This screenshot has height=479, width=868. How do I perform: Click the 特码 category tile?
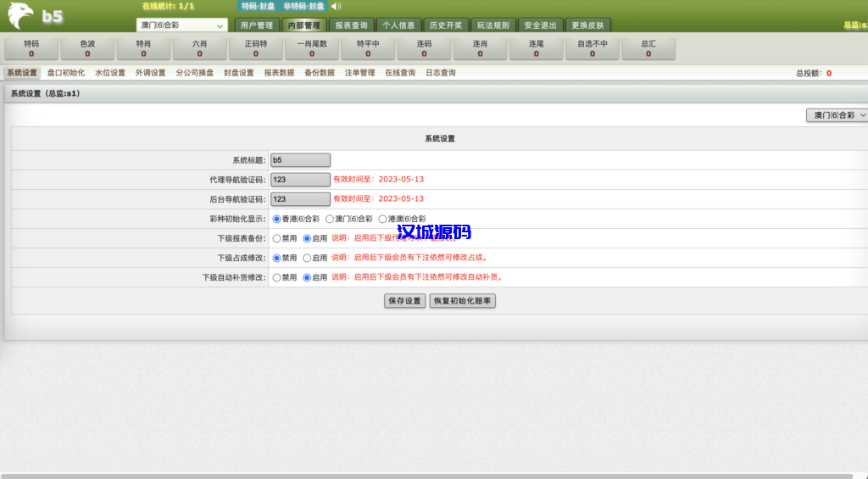31,47
